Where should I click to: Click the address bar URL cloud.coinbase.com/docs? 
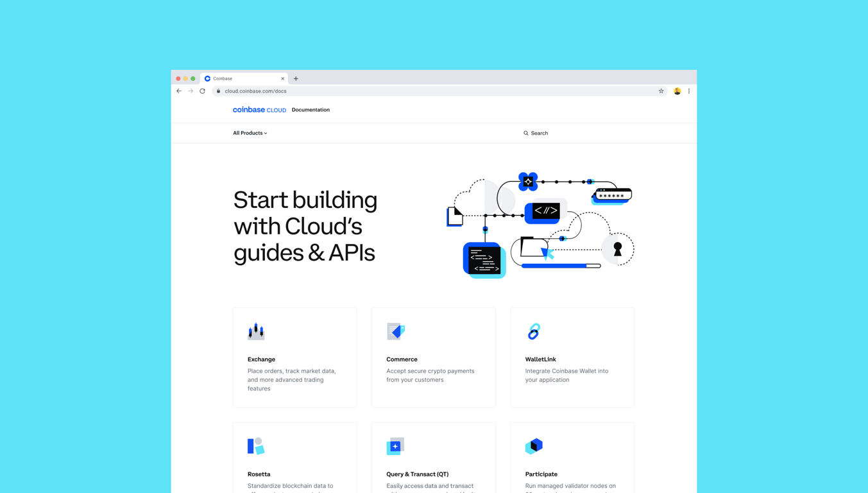click(x=255, y=91)
